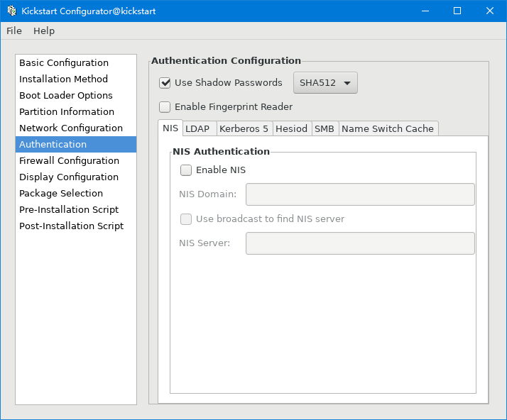The width and height of the screenshot is (507, 420).
Task: Open Network Configuration section
Action: click(76, 128)
